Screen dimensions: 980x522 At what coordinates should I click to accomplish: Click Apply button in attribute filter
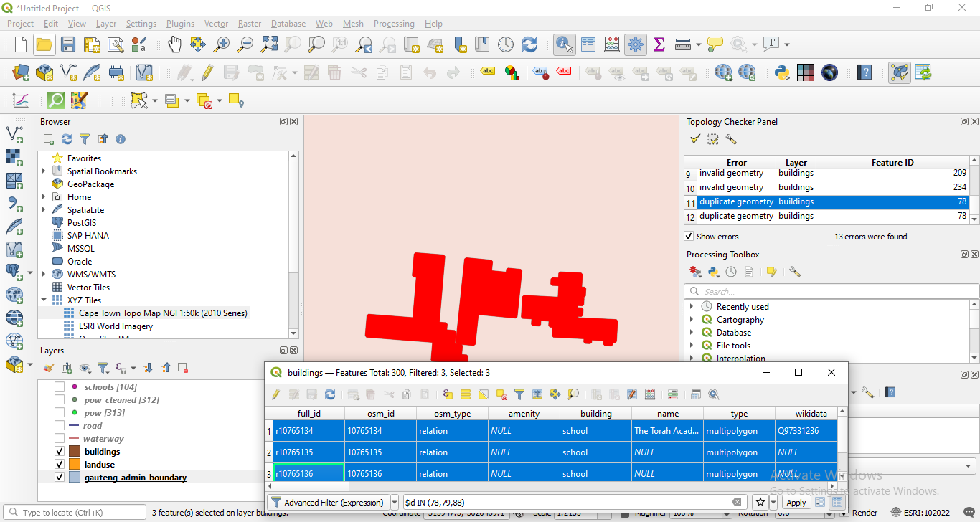tap(796, 503)
